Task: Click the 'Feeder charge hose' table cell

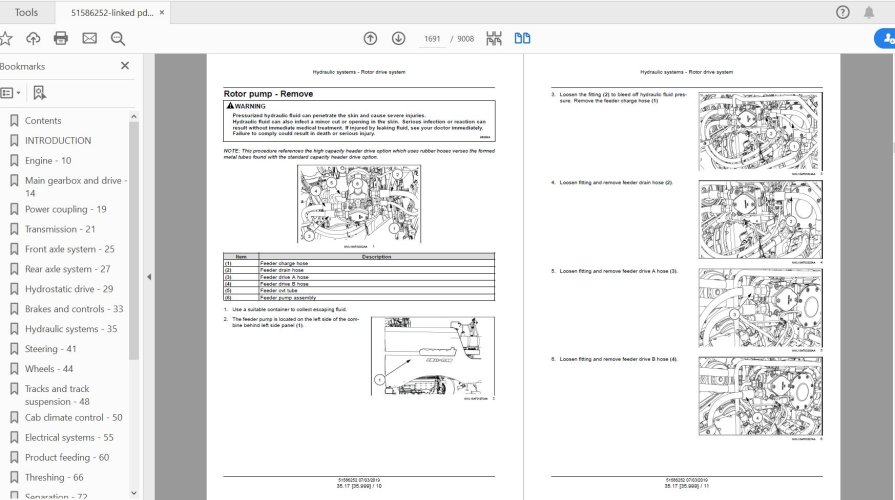Action: pyautogui.click(x=377, y=264)
